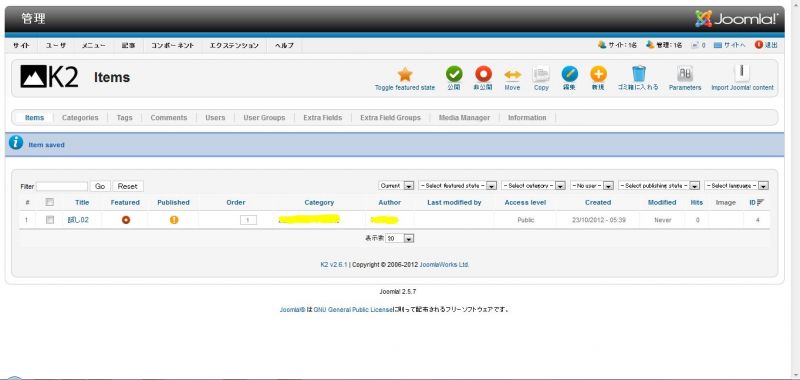Click the logged-in admin users indicator

[664, 45]
